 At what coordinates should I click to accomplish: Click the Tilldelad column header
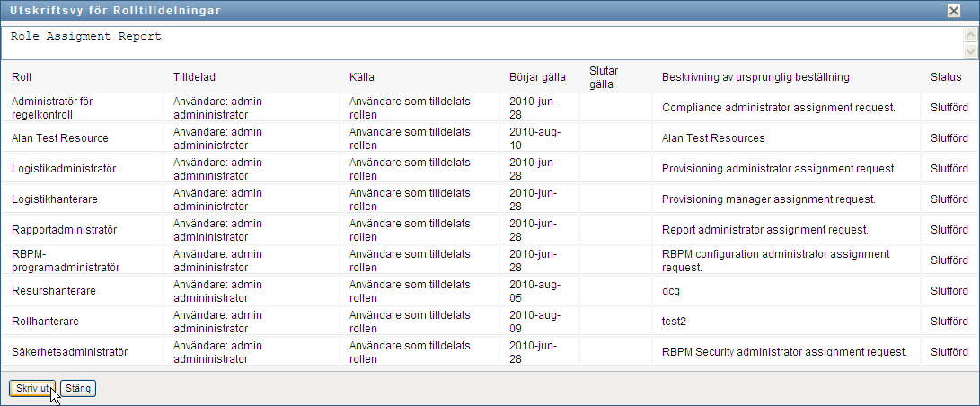pos(194,77)
